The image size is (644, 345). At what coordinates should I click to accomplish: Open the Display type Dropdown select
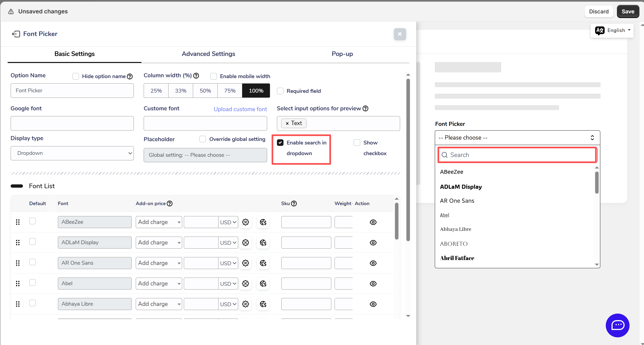(x=72, y=153)
